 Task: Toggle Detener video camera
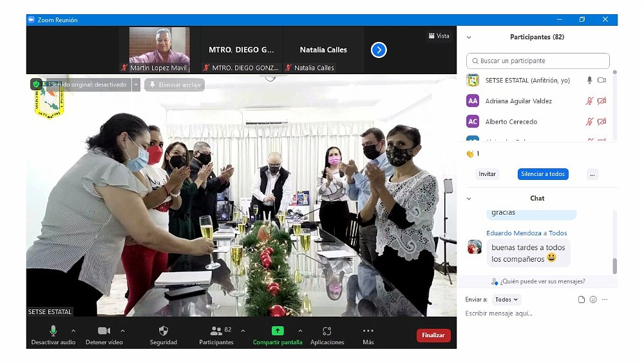(104, 331)
